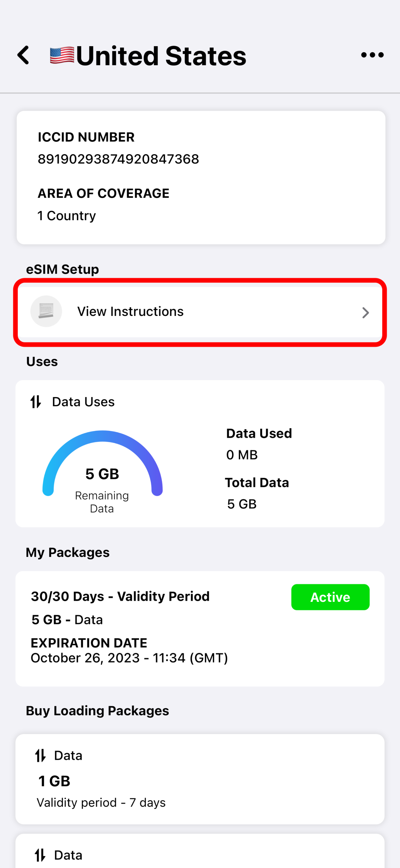Tap the arrows icon next to Data Uses
Viewport: 400px width, 868px height.
(36, 402)
